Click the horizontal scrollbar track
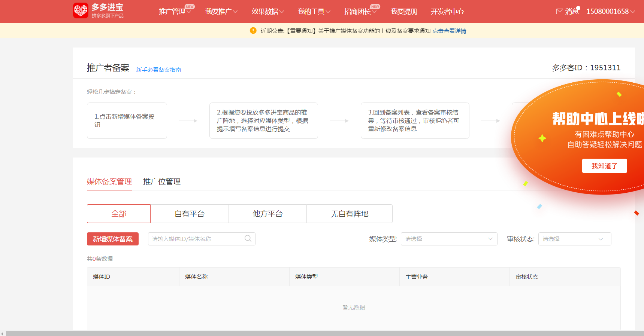 coord(325,333)
